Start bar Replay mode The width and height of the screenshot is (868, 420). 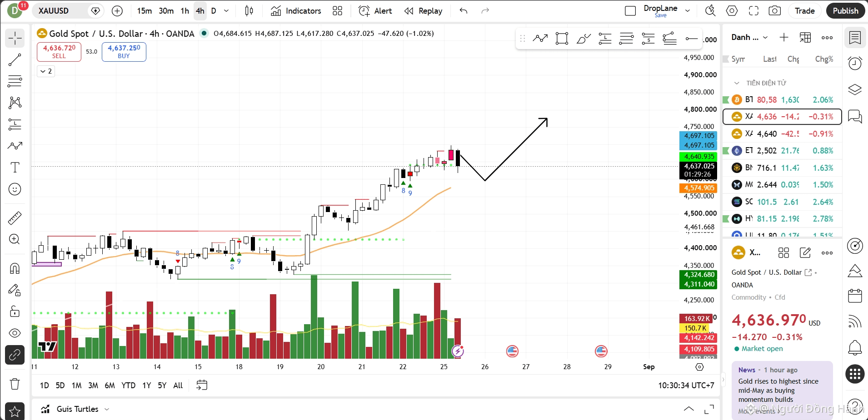coord(423,11)
